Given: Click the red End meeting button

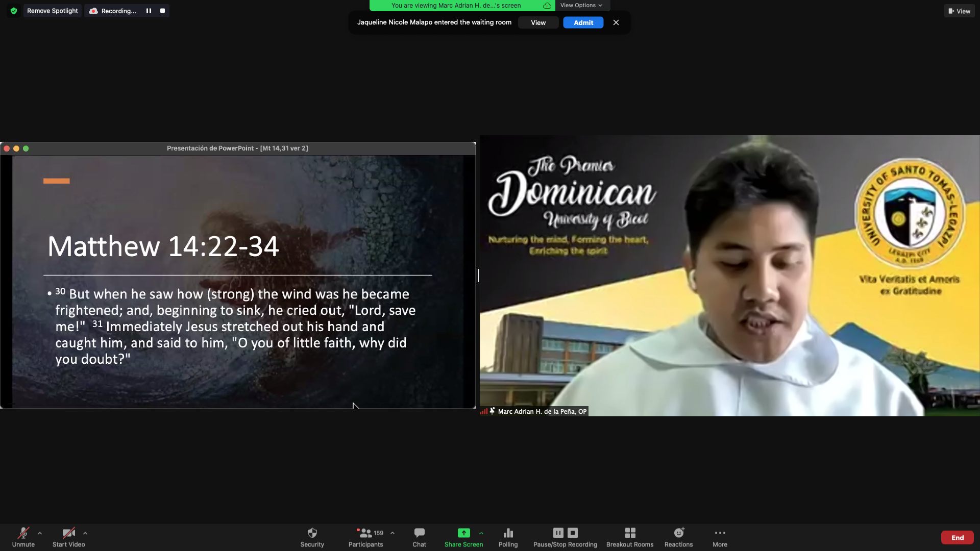Looking at the screenshot, I should click(957, 537).
